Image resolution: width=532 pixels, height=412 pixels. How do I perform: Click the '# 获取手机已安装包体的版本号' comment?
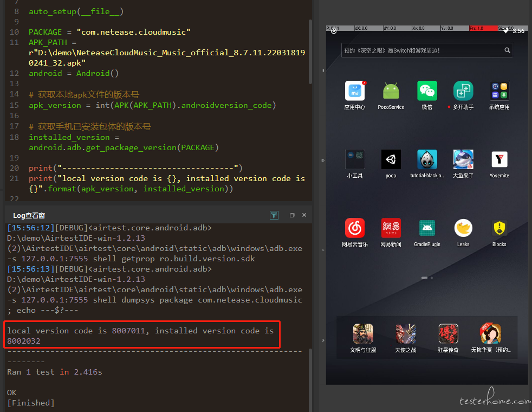click(89, 127)
